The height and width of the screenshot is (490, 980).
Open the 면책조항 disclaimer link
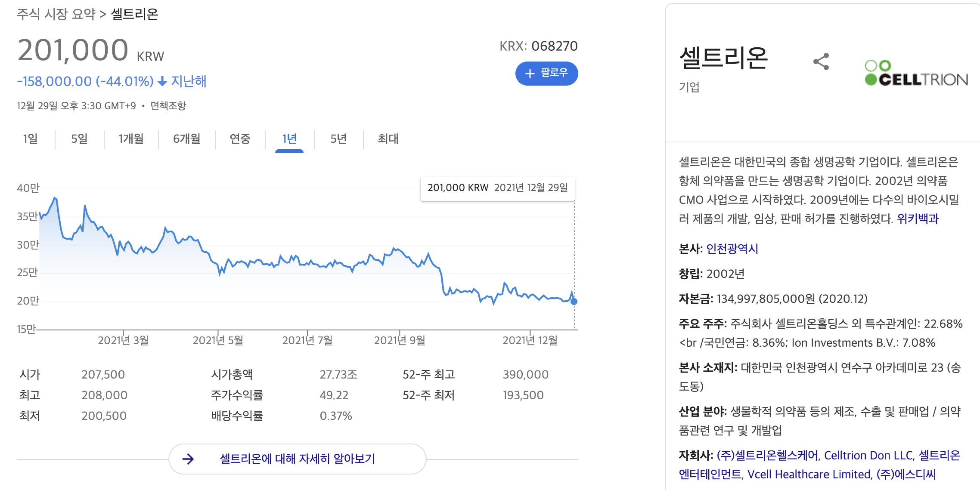coord(168,106)
